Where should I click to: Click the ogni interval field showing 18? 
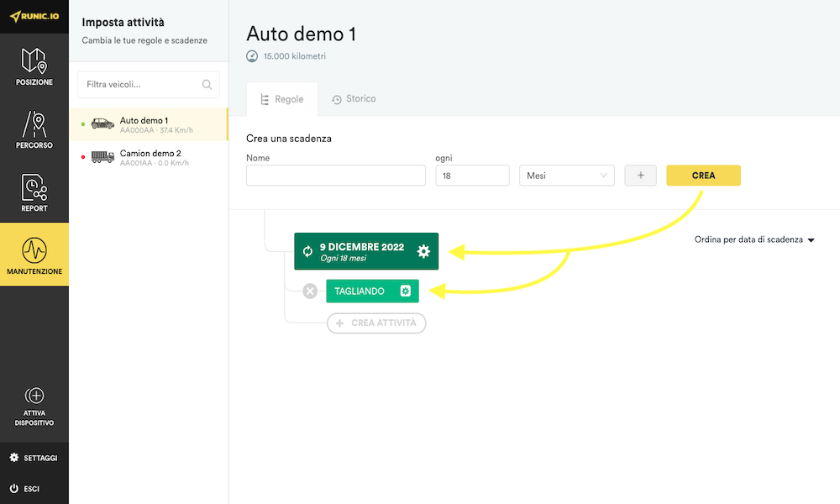(x=472, y=176)
